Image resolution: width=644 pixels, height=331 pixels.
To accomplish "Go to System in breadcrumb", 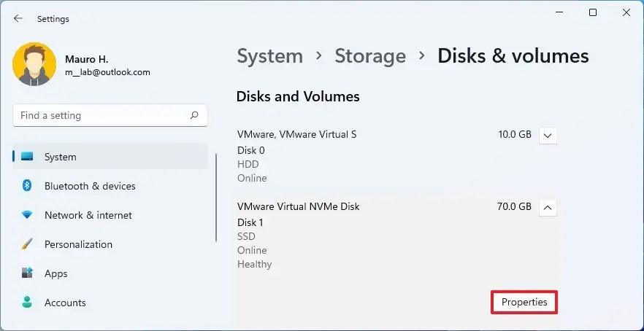I will pyautogui.click(x=270, y=56).
